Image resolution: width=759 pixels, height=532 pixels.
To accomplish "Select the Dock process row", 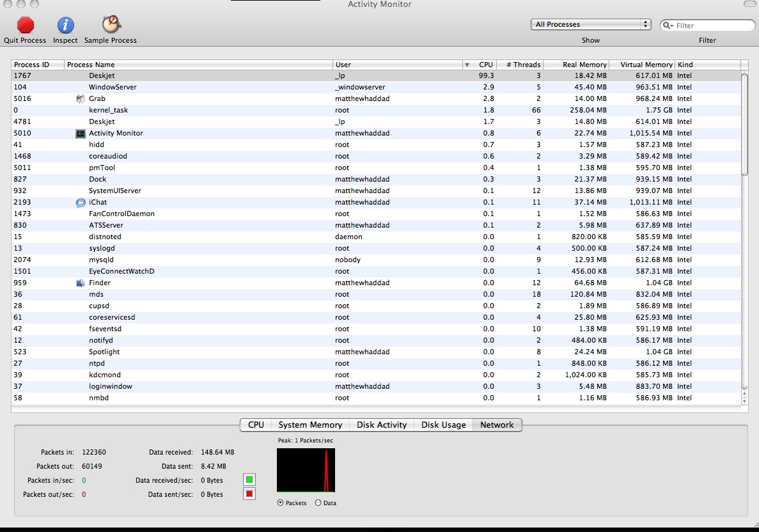I will coord(376,180).
